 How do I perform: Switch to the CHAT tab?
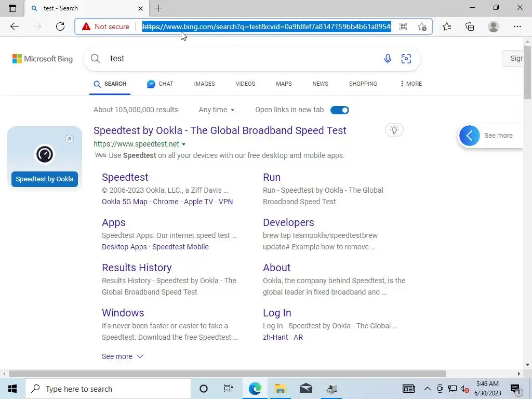pos(160,84)
